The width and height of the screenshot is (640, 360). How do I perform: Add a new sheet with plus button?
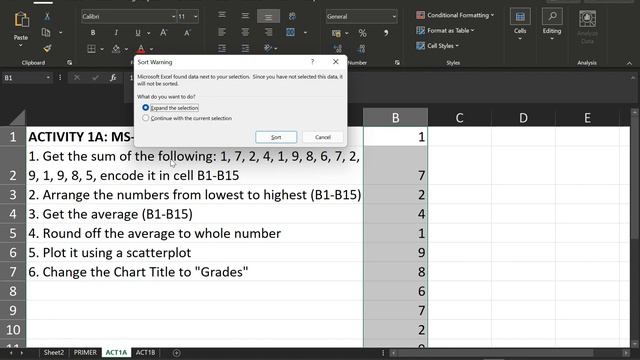[x=177, y=353]
